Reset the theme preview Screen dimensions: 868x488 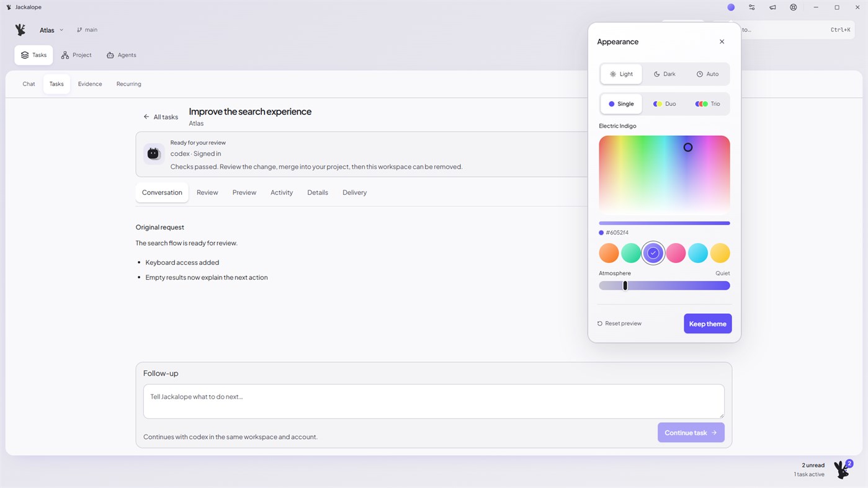point(619,324)
